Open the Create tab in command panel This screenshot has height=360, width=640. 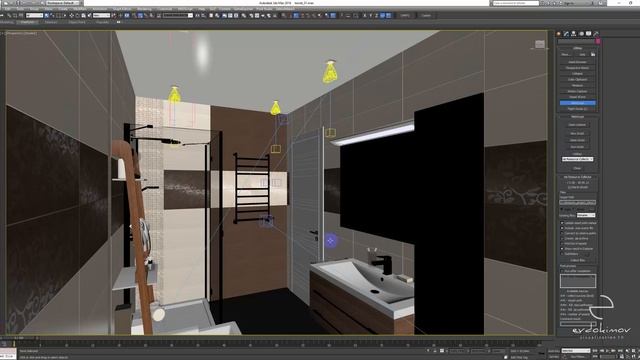(558, 34)
